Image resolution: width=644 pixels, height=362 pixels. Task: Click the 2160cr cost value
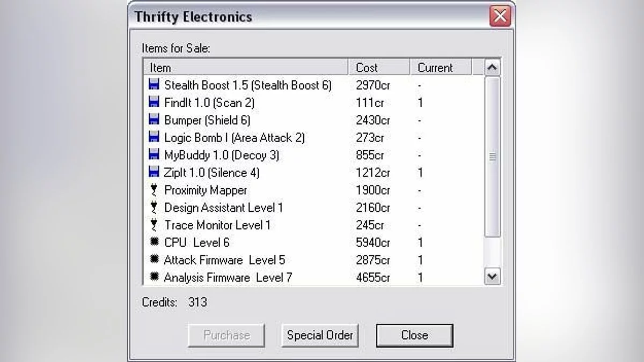tap(373, 208)
